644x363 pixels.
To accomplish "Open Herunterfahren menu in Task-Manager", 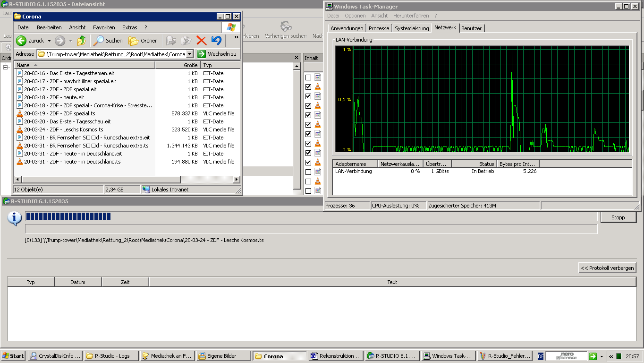I will [x=411, y=16].
